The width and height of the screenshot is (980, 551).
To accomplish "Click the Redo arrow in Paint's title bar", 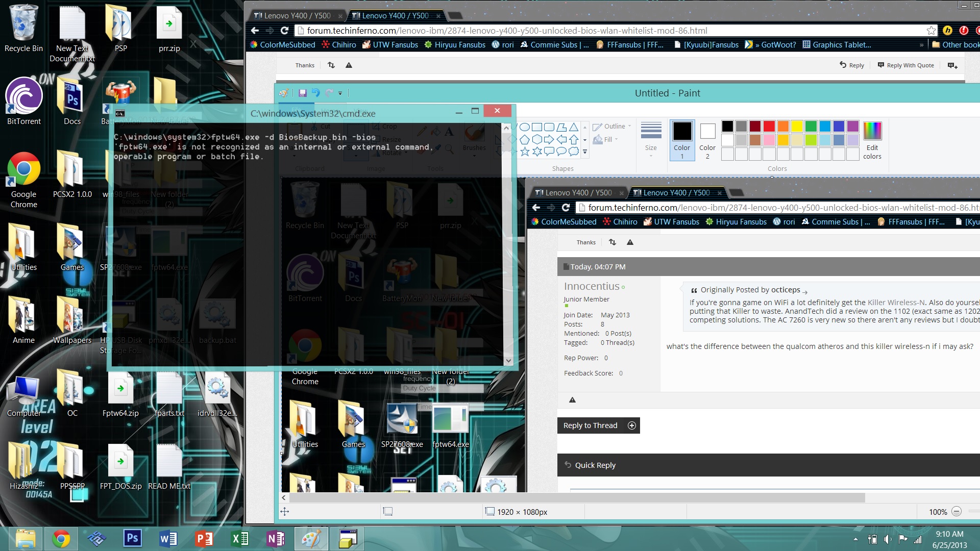I will [329, 93].
